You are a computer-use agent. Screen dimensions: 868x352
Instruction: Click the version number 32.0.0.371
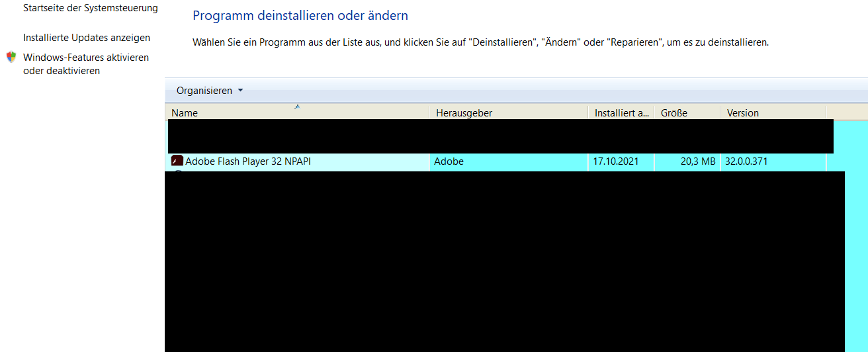click(x=746, y=161)
